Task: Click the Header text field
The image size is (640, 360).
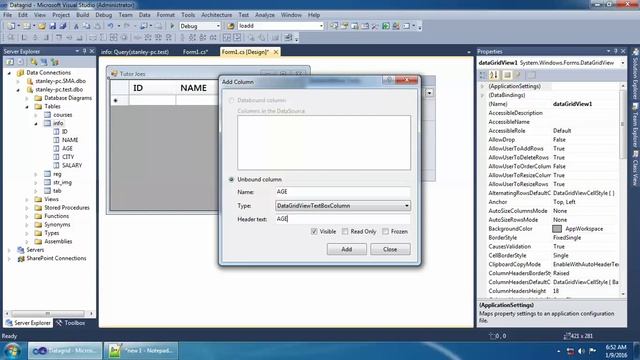Action: [343, 219]
